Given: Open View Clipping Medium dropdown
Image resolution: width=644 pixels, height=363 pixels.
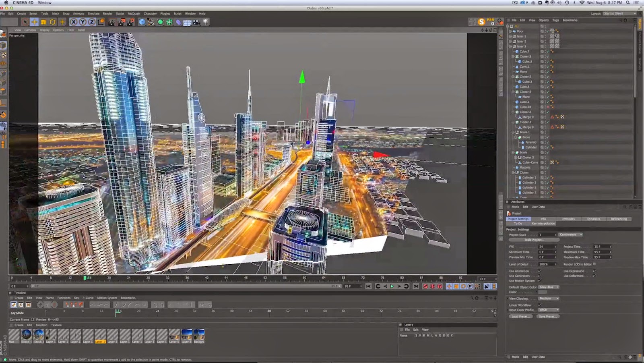Looking at the screenshot, I should [x=549, y=299].
